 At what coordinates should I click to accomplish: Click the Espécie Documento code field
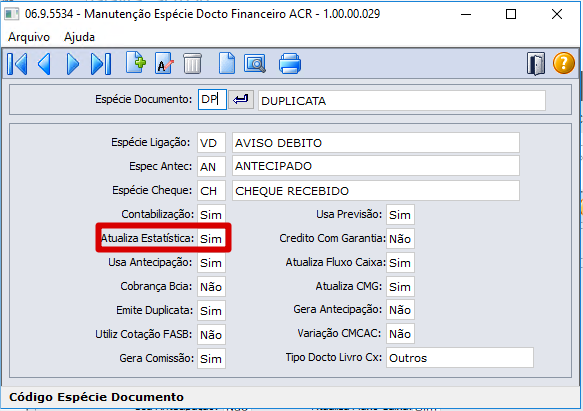(212, 99)
